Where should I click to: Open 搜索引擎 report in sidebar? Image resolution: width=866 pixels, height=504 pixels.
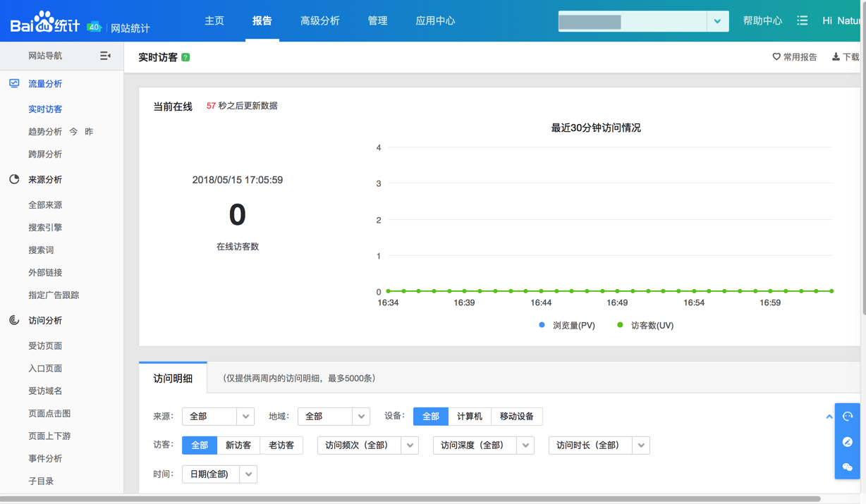[45, 228]
